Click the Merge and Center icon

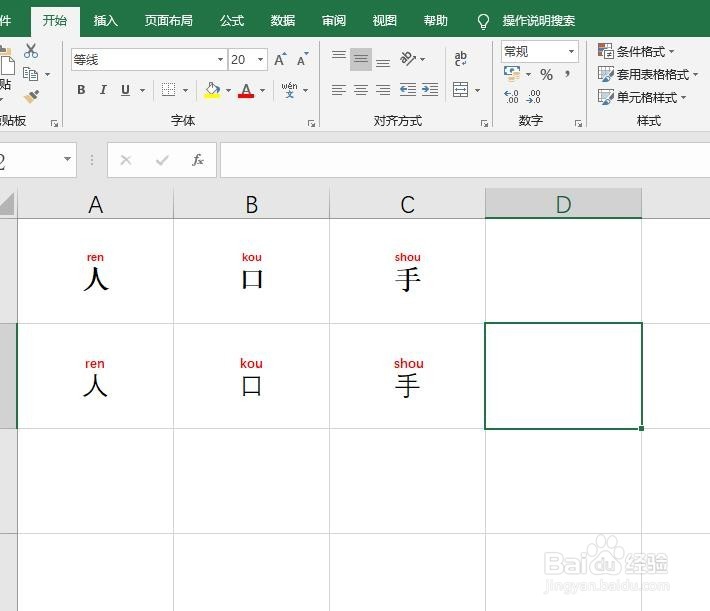click(461, 90)
